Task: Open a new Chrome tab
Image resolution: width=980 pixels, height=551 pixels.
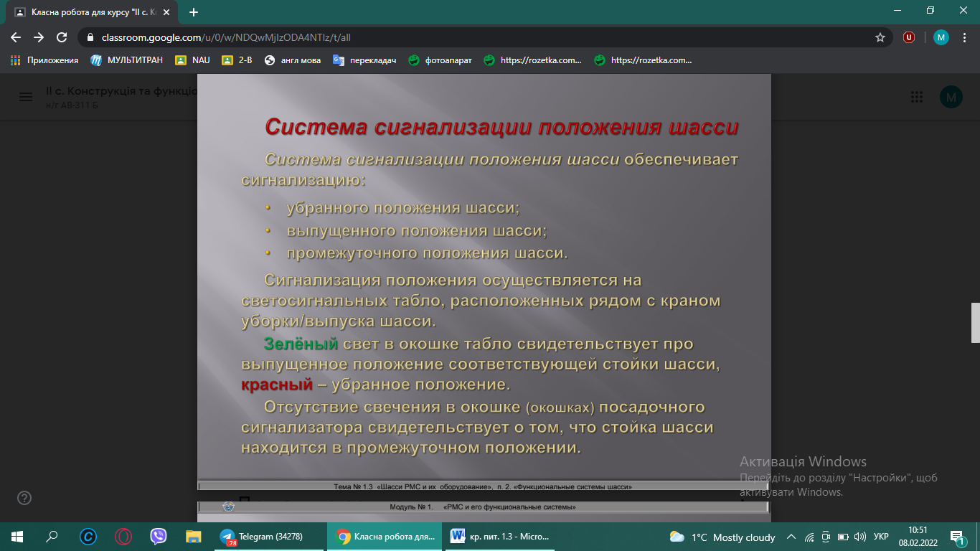Action: coord(194,12)
